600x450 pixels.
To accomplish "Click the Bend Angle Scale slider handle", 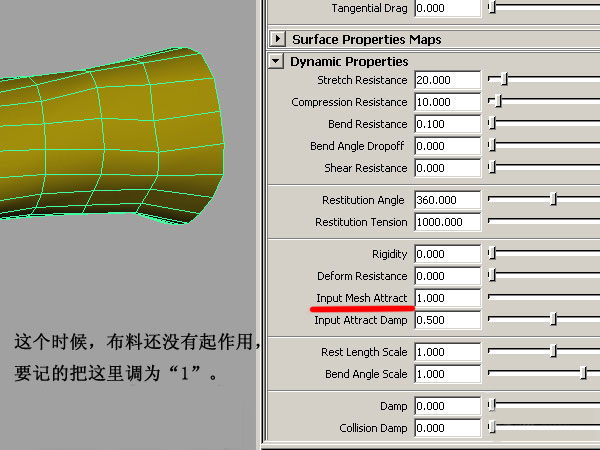I will (x=583, y=373).
